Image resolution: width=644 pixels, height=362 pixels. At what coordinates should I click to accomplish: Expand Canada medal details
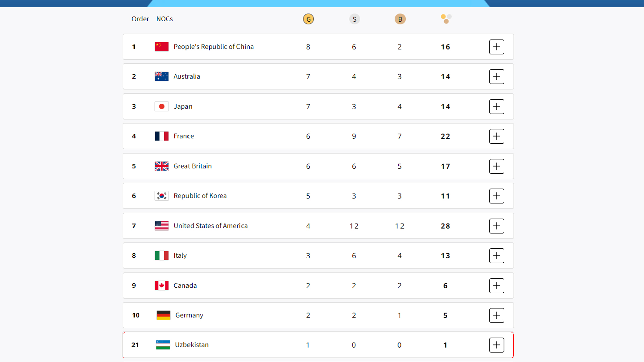[x=497, y=285]
